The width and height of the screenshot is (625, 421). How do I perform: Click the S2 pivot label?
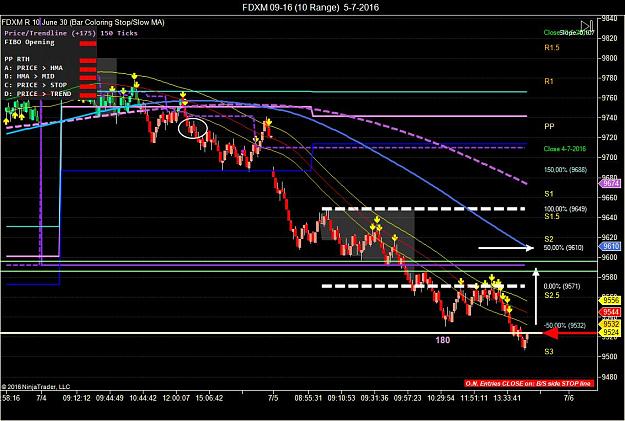(549, 239)
